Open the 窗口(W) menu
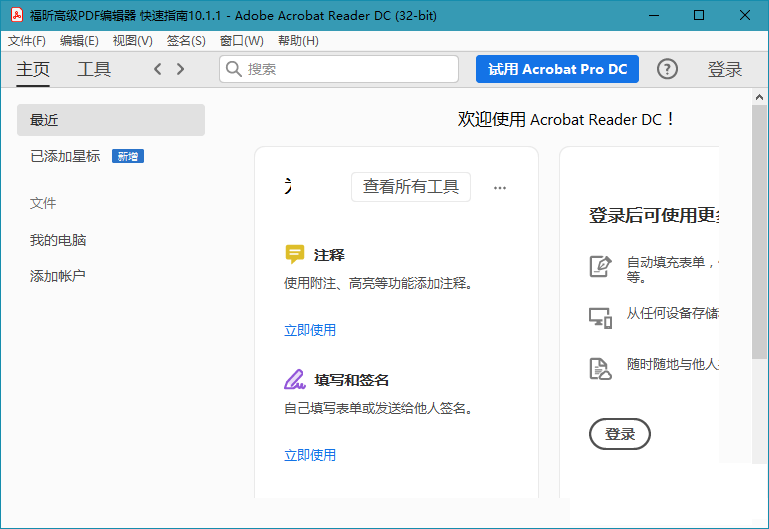This screenshot has width=769, height=529. click(241, 41)
